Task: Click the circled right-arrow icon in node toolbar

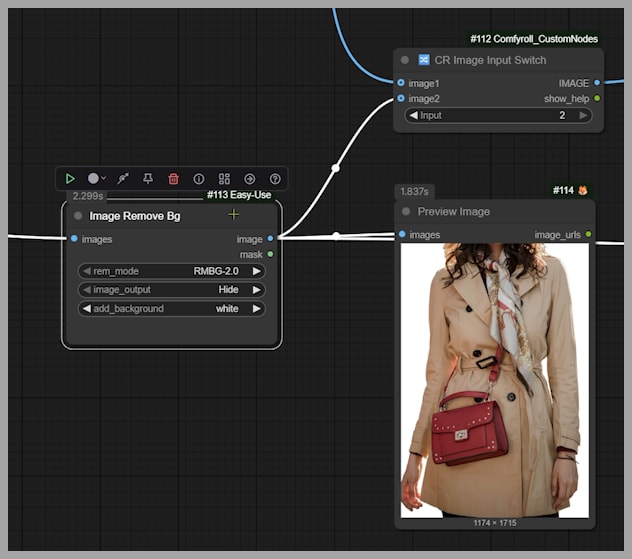Action: coord(250,179)
